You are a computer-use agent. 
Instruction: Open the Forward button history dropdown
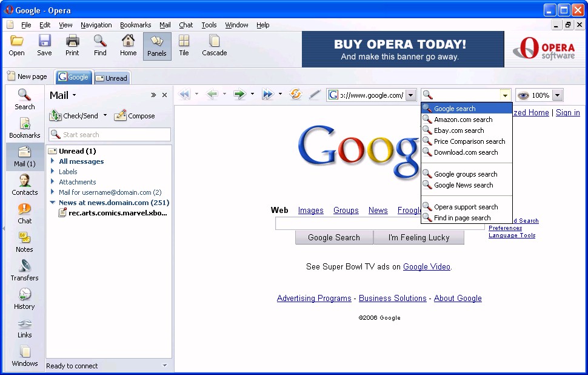[252, 94]
